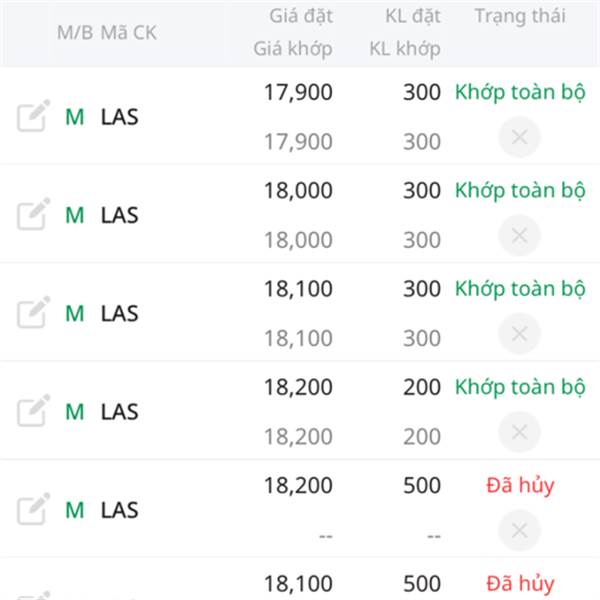Image resolution: width=600 pixels, height=600 pixels.
Task: Click Khớp toàn bộ status of 17,900 order
Action: 520,93
